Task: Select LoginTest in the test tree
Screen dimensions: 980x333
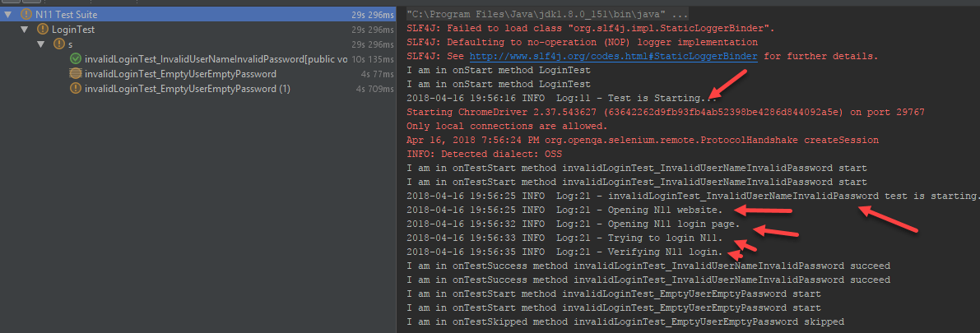Action: (72, 30)
